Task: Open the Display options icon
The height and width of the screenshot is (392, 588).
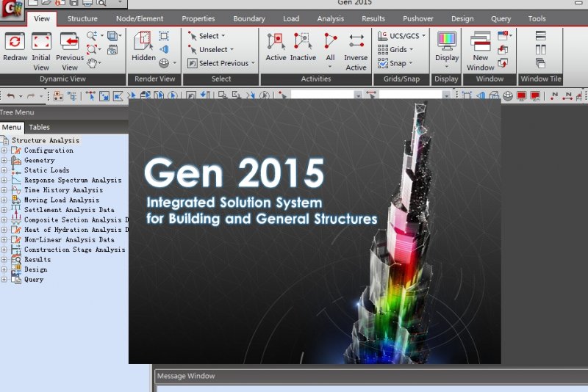Action: (447, 41)
